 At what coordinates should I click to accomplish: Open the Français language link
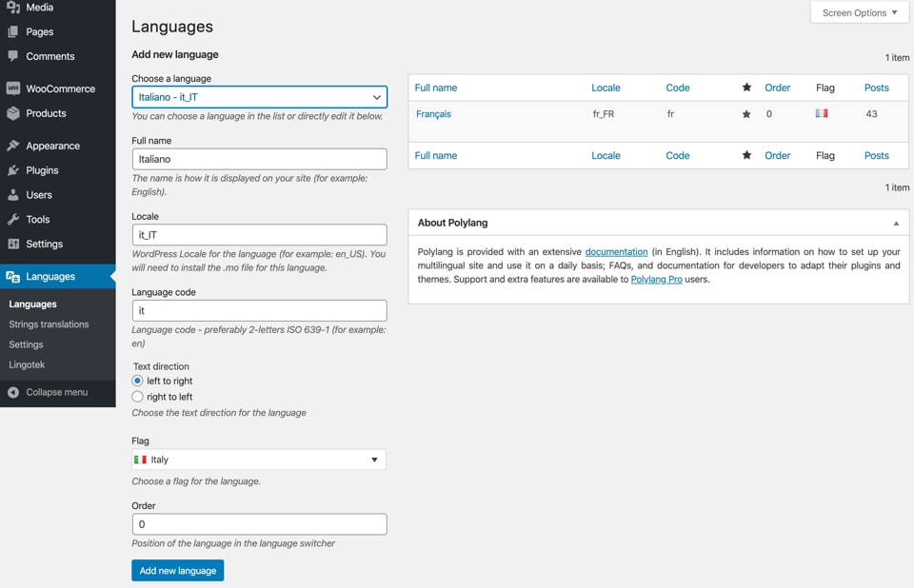click(x=433, y=113)
